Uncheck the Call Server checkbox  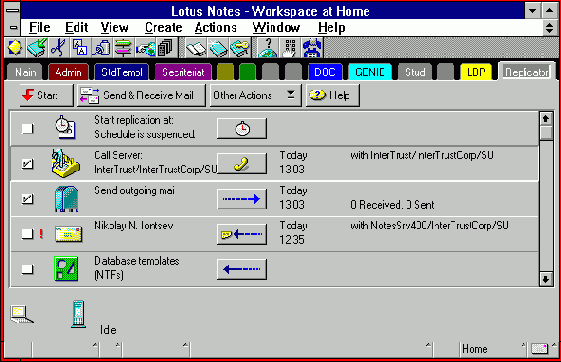tap(28, 164)
